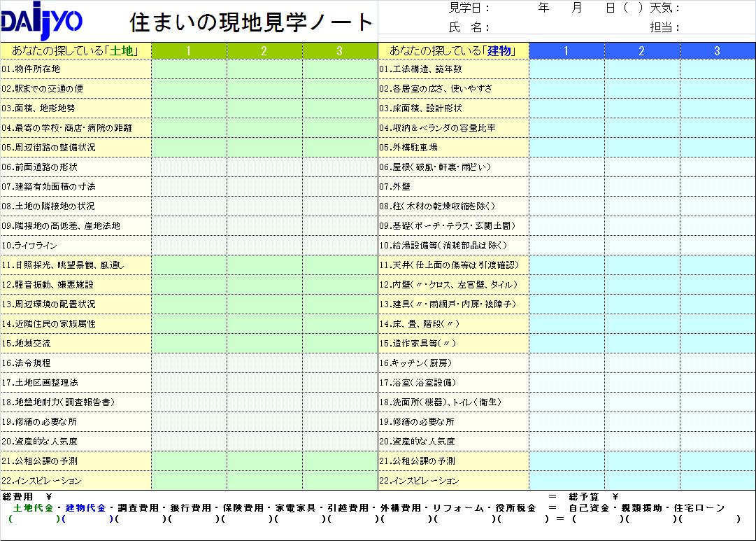Screen dimensions: 756x541
Task: Select row 10.ライフライン
Action: 76,245
